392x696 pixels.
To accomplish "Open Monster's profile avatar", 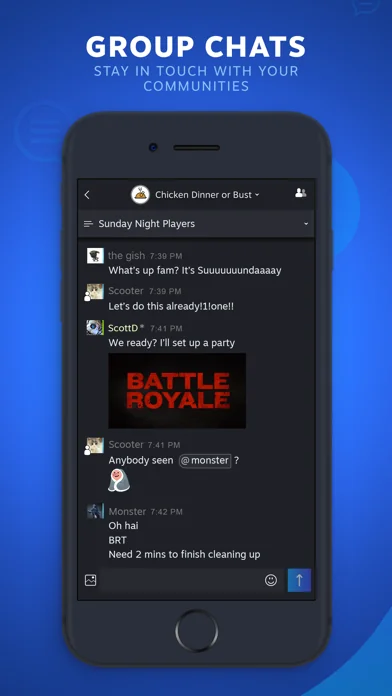I will point(95,511).
